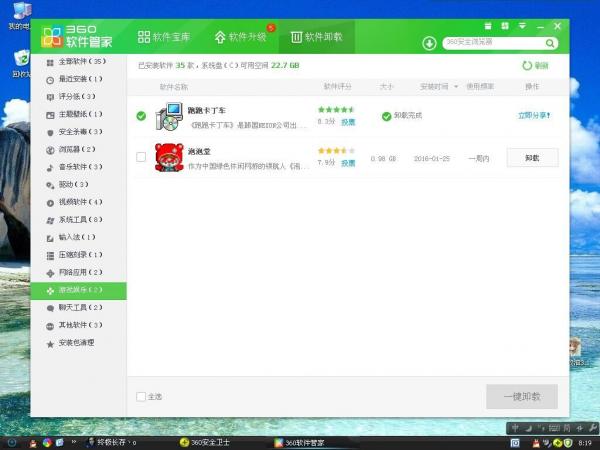
Task: Open 压缩刻录 (1) category
Action: click(78, 255)
